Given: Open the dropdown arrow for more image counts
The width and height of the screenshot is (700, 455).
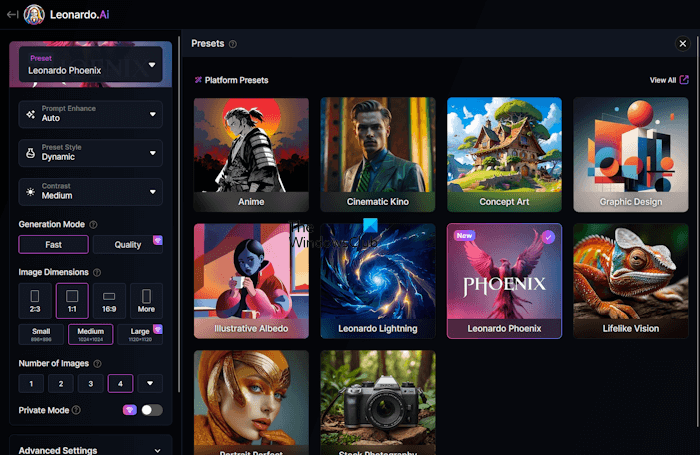Looking at the screenshot, I should pos(150,383).
